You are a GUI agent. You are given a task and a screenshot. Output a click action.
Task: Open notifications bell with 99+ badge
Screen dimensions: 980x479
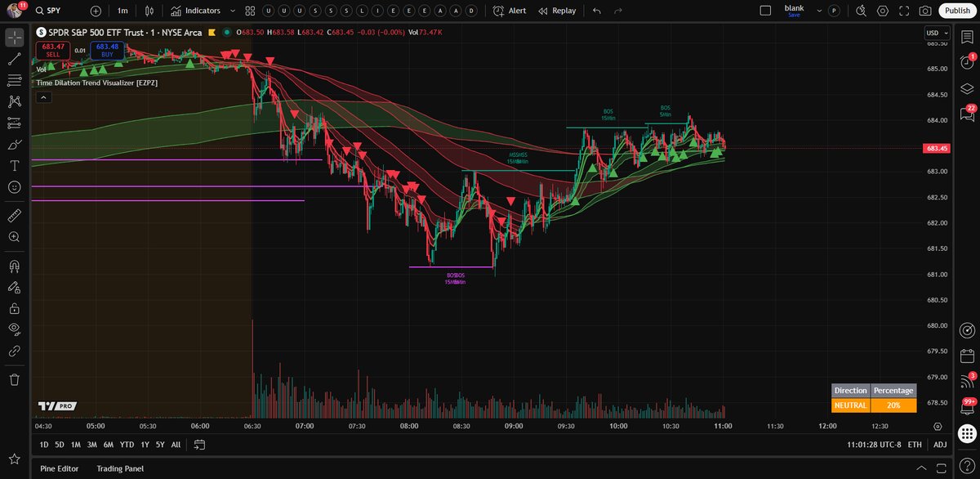(x=967, y=406)
